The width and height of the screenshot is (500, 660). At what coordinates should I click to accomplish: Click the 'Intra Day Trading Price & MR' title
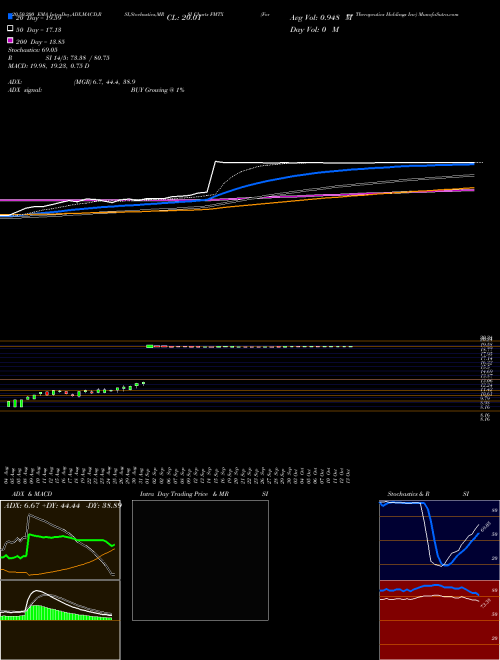184,494
